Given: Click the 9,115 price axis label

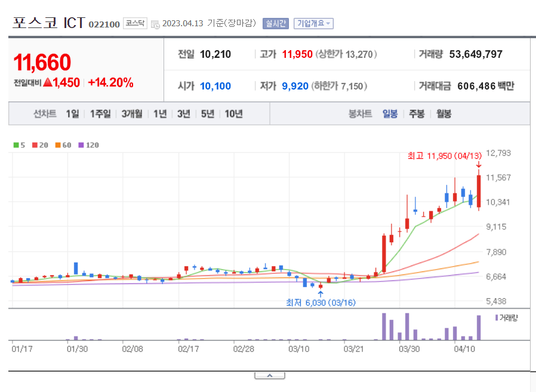Looking at the screenshot, I should 496,227.
